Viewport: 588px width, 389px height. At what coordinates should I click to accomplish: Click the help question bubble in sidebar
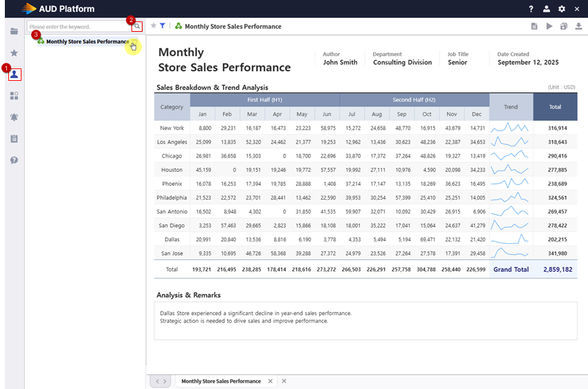click(x=14, y=160)
